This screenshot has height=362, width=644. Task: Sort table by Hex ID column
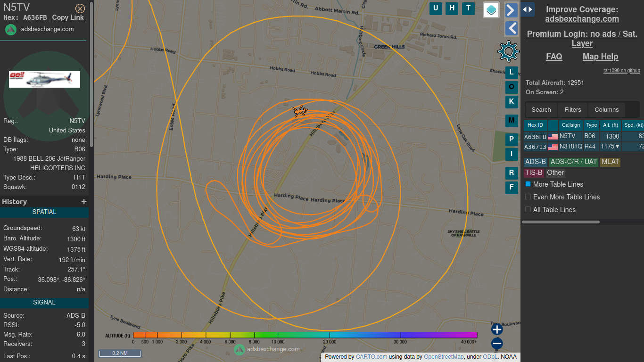(x=535, y=125)
